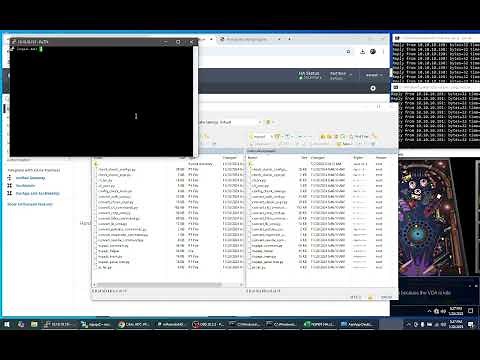This screenshot has height=360, width=480.
Task: Bookmark this page with the star icon
Action: [348, 52]
